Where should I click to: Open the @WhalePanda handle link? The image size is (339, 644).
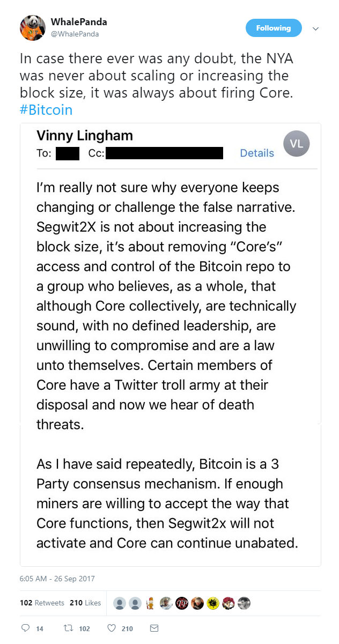[x=75, y=34]
